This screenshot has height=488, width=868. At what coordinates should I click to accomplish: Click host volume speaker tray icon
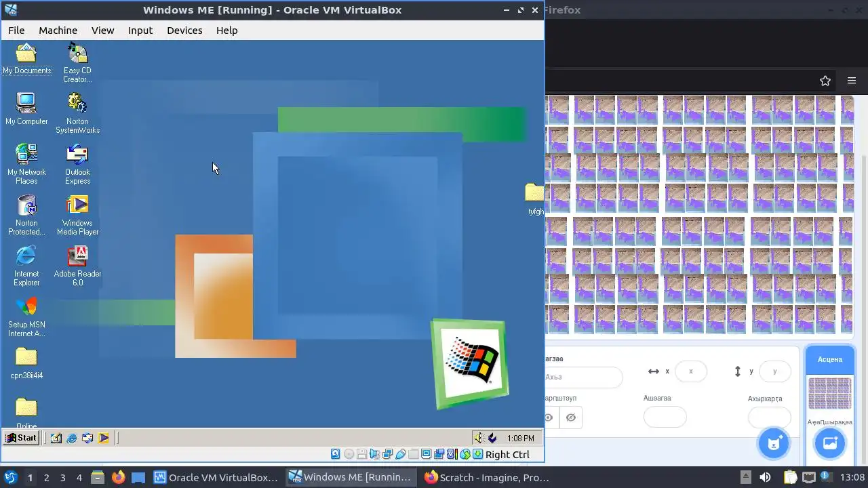point(765,477)
